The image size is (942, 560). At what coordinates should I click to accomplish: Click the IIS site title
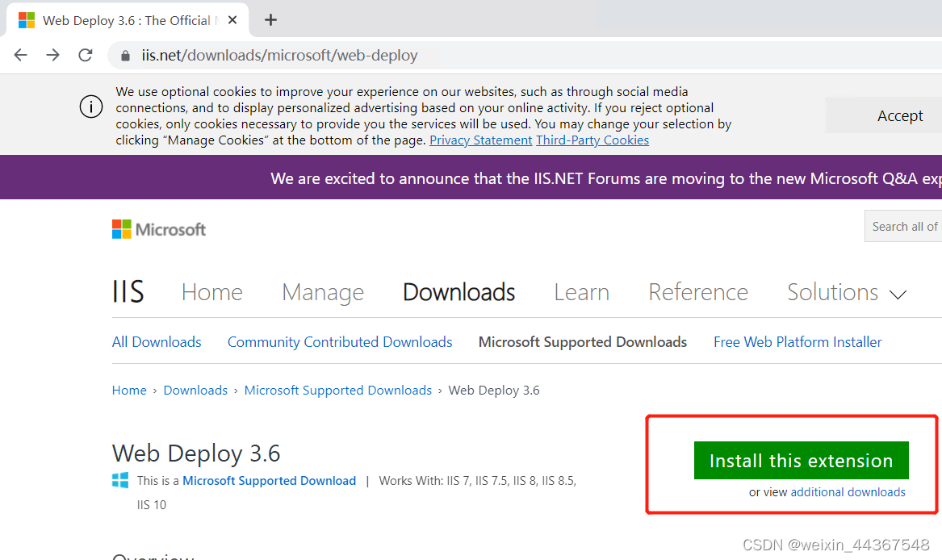(x=128, y=291)
